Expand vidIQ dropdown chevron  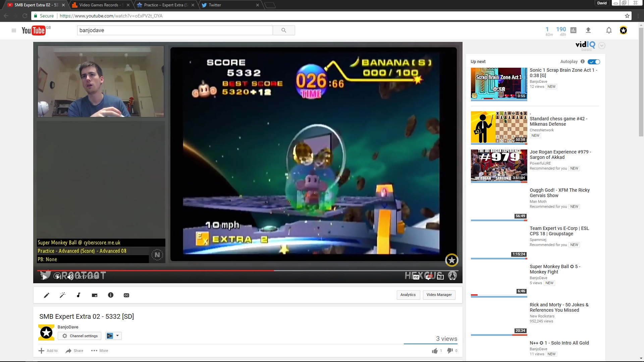602,46
